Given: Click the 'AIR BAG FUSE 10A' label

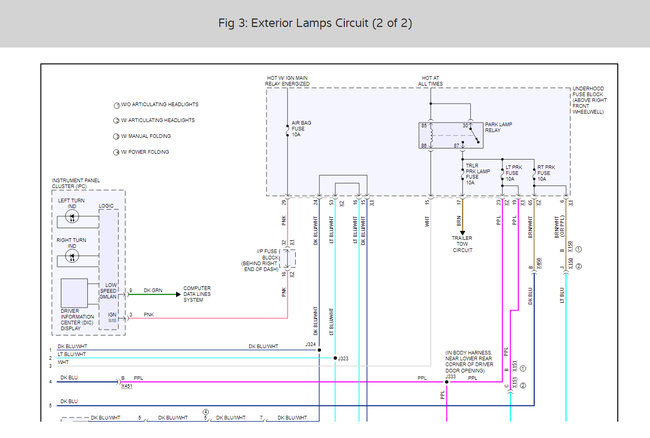Looking at the screenshot, I should (301, 129).
